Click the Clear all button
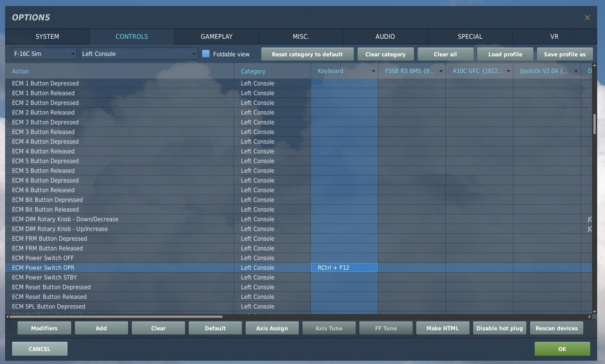 (x=445, y=54)
